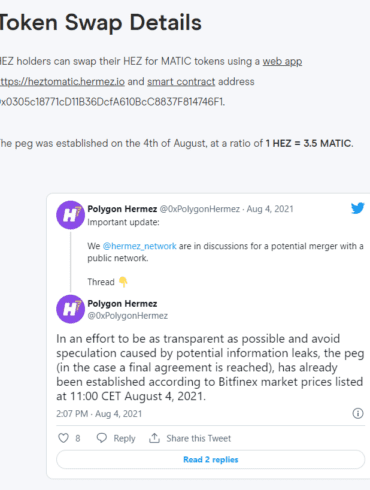
Task: Click the Aug 4, 2021 header date
Action: pos(270,209)
